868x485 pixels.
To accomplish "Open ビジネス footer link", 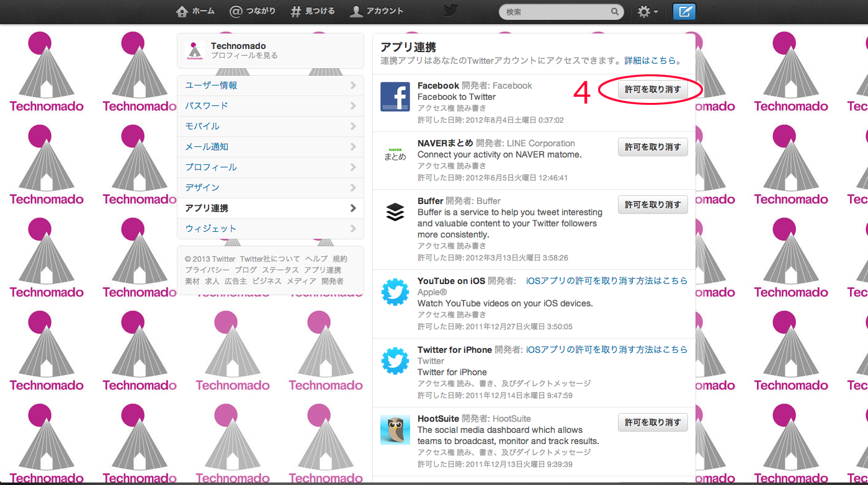I will pos(267,282).
